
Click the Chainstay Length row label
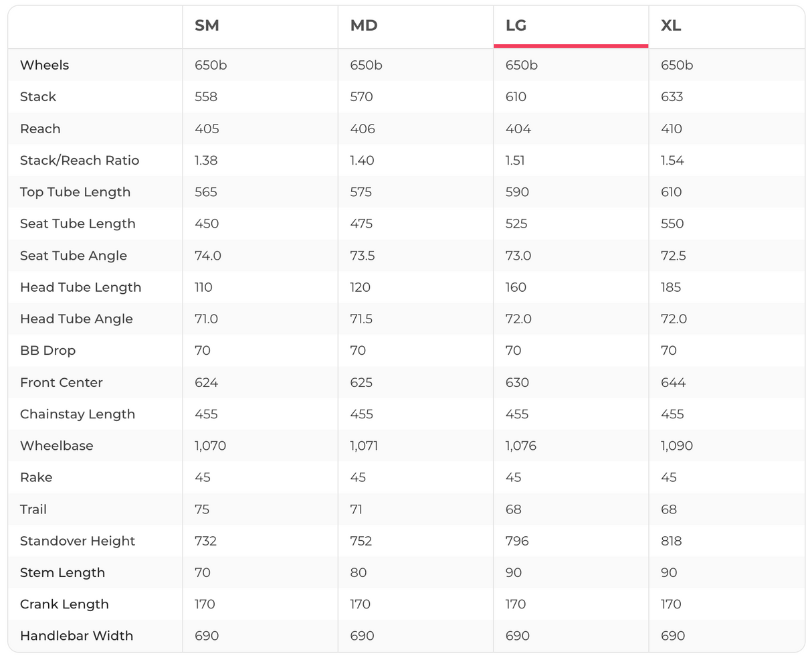pyautogui.click(x=78, y=414)
